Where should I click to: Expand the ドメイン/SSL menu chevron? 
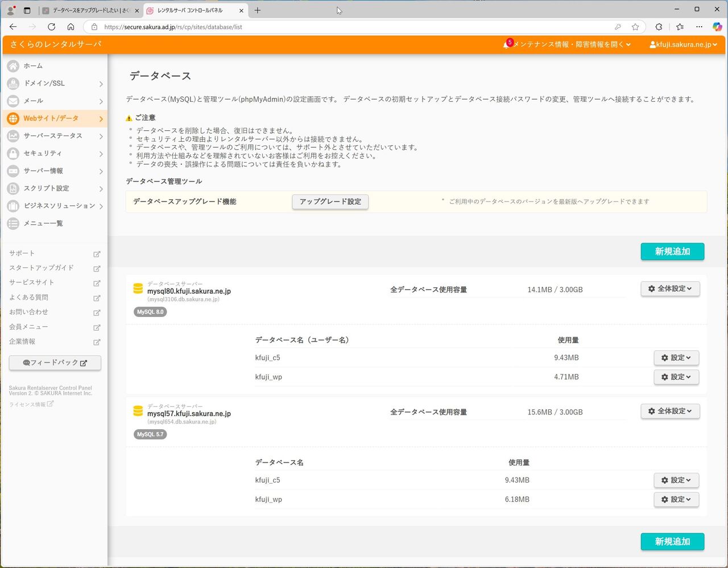101,84
